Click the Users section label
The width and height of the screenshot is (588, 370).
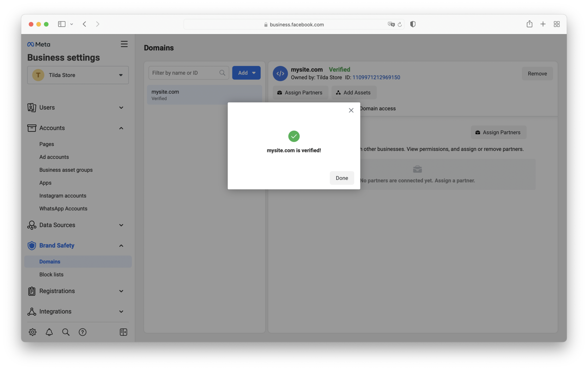pyautogui.click(x=47, y=108)
